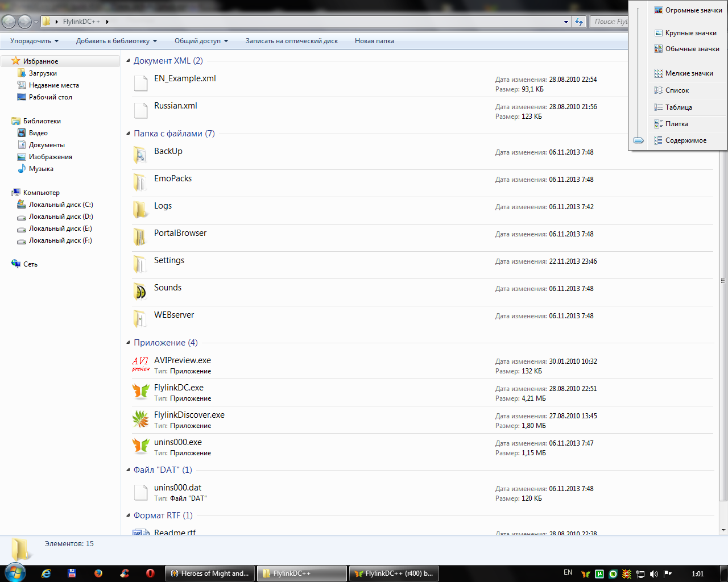This screenshot has width=728, height=582.
Task: Open the volume control in the tray
Action: [654, 574]
